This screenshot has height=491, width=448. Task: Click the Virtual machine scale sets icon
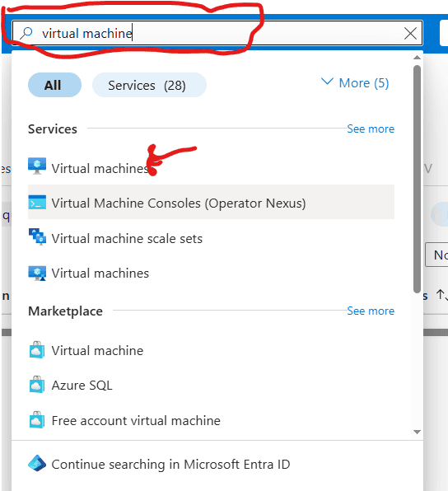[37, 236]
